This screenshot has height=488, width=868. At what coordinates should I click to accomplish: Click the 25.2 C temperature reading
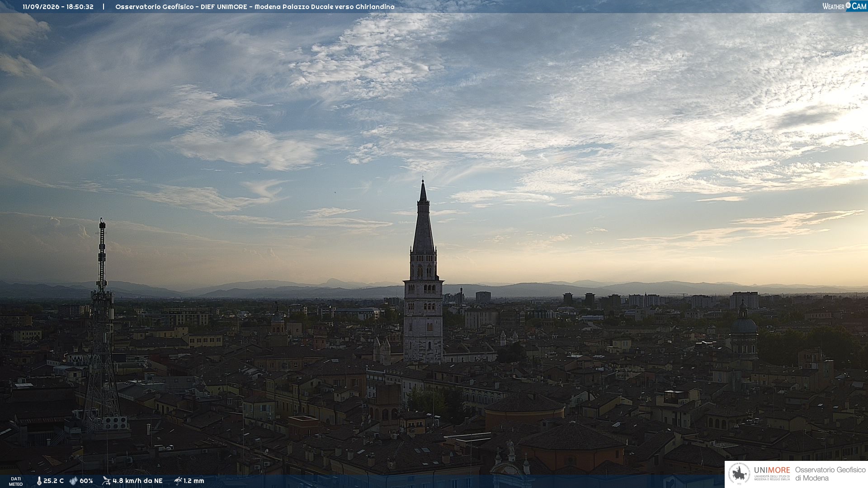(53, 481)
